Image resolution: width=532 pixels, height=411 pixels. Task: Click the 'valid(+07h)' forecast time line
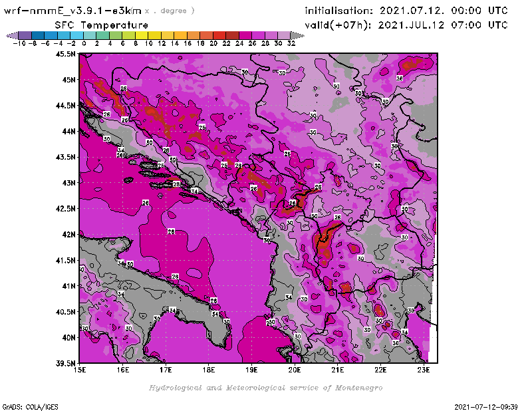[x=406, y=25]
